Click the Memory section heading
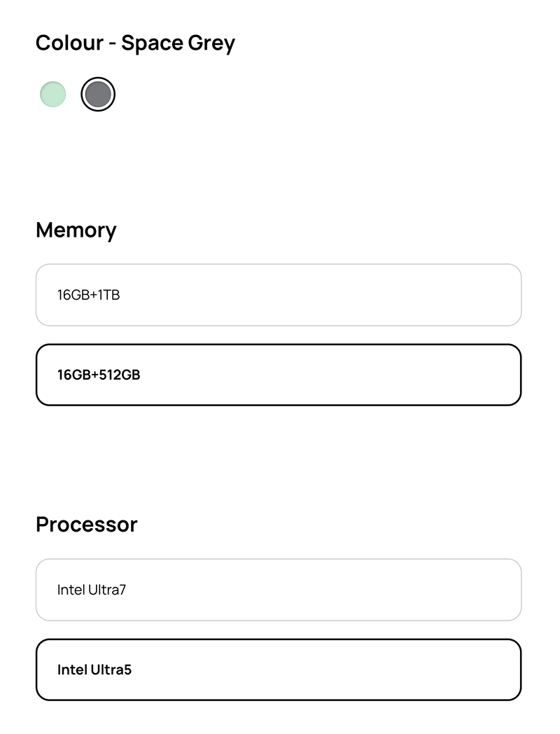 [x=76, y=230]
